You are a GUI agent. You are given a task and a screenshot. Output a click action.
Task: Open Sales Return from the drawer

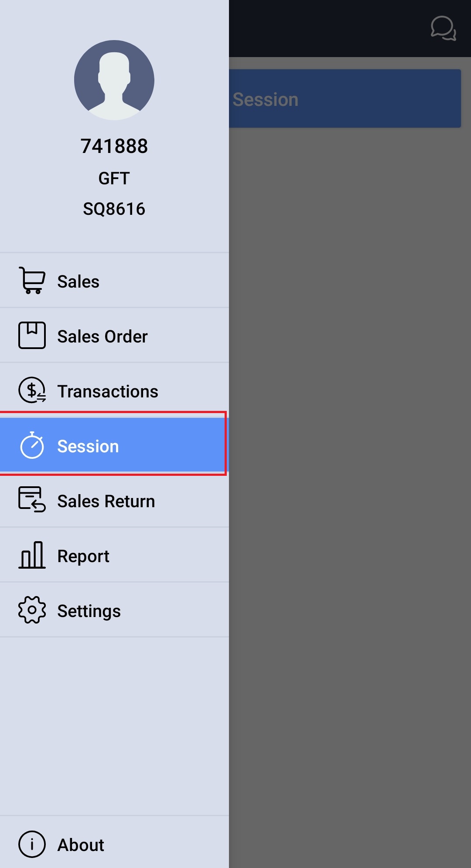click(106, 501)
